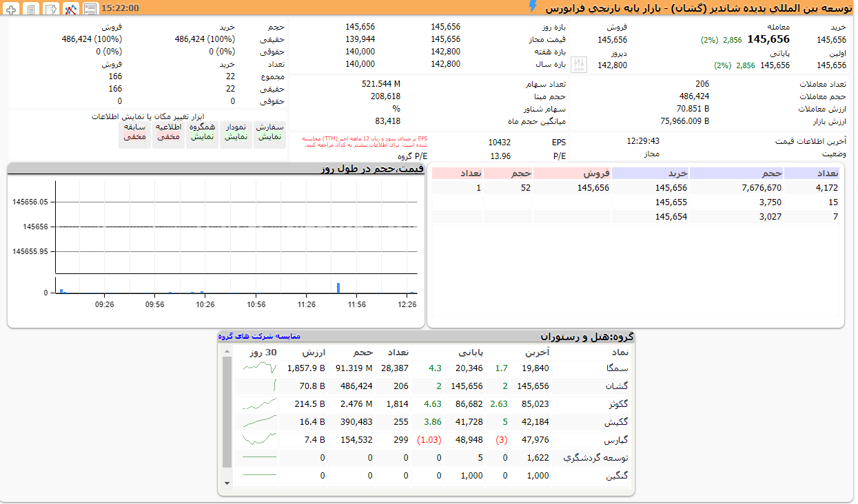The width and height of the screenshot is (858, 504).
Task: Sort group table by the نماد column header
Action: coord(621,353)
